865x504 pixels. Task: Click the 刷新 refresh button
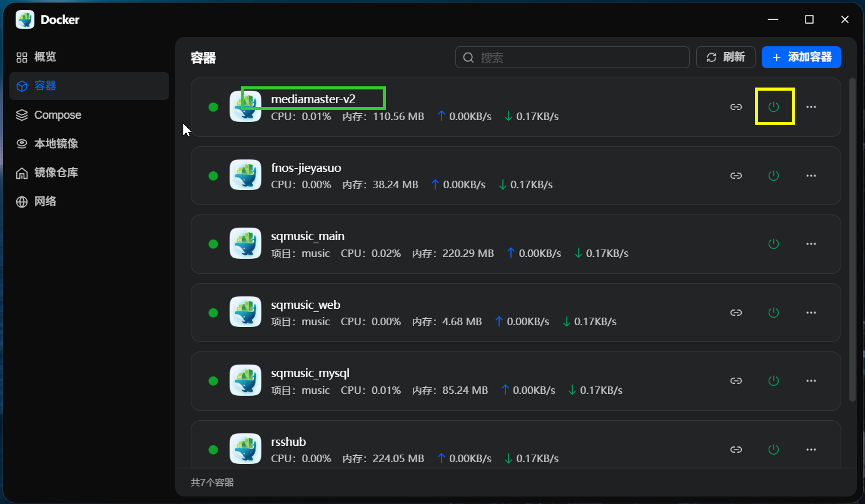[726, 57]
